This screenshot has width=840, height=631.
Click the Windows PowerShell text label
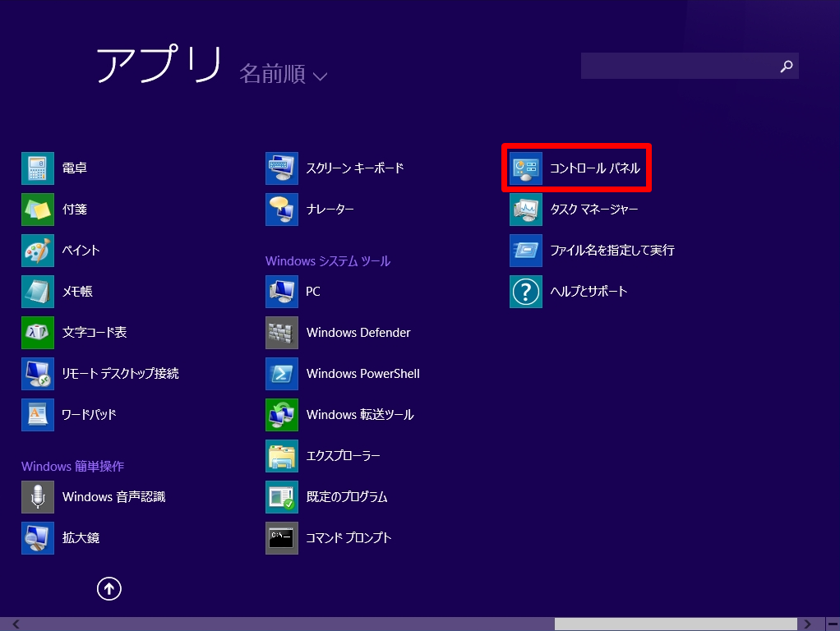point(362,373)
